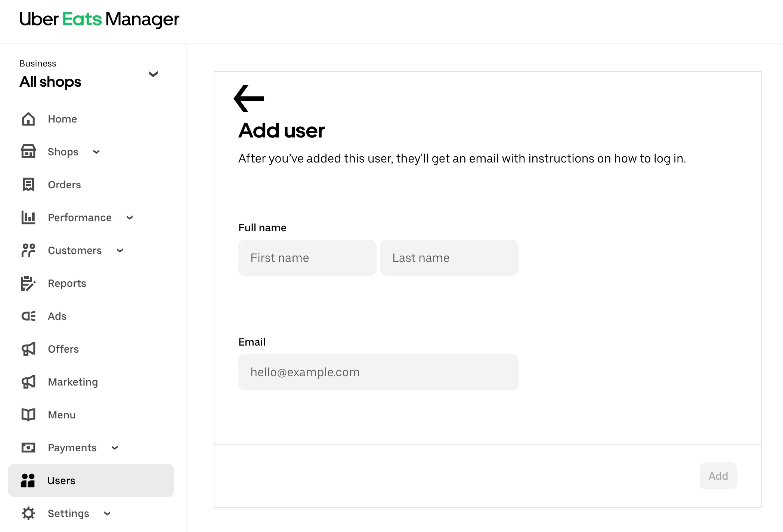The width and height of the screenshot is (783, 532).
Task: Click the Offers megaphone icon
Action: 28,349
